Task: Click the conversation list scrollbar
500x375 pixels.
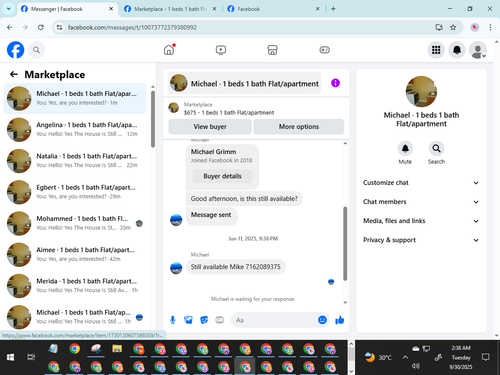Action: click(x=153, y=119)
